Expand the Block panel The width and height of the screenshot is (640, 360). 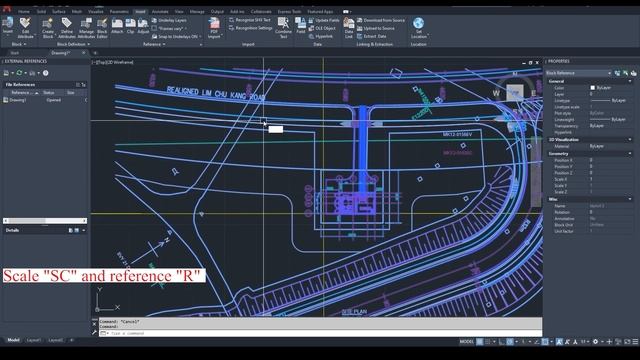tap(19, 44)
